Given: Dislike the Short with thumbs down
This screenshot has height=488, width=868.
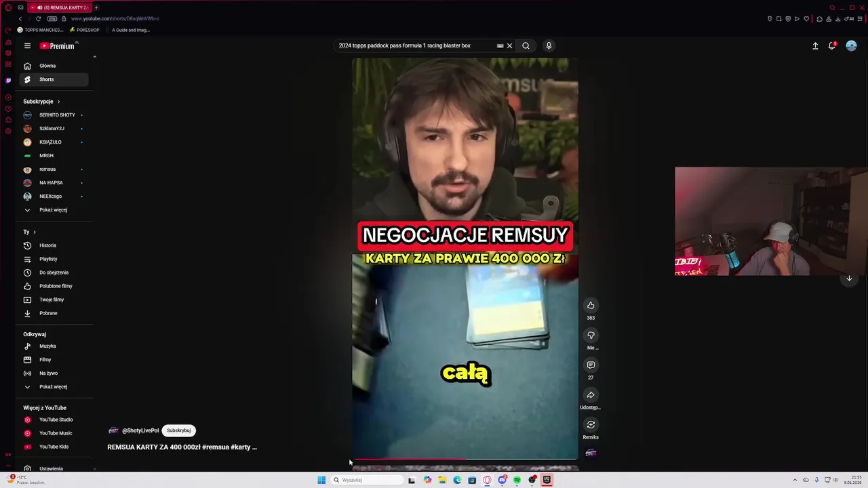Looking at the screenshot, I should click(x=591, y=335).
